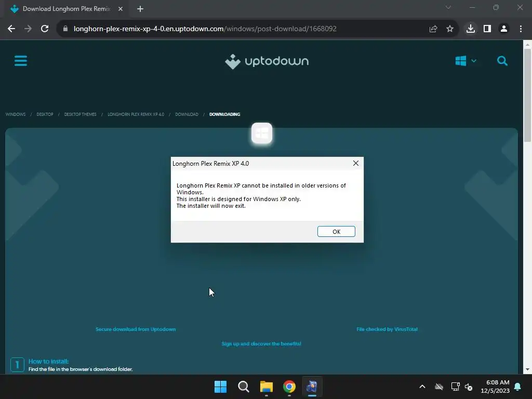
Task: Click the DOWNLOADING breadcrumb text
Action: 224,114
